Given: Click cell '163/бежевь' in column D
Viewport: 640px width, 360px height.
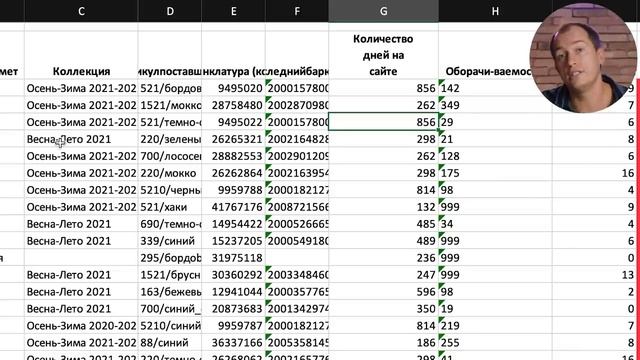Looking at the screenshot, I should tap(170, 292).
